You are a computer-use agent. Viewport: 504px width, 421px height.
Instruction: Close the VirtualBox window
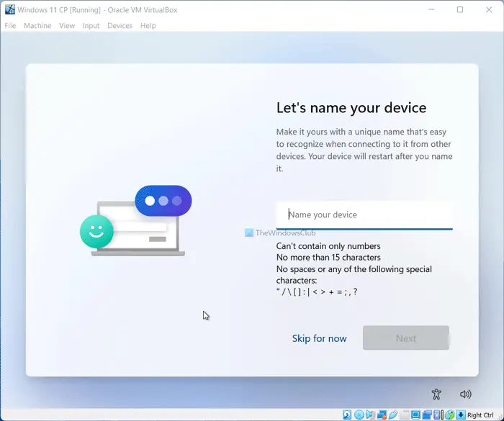[489, 9]
